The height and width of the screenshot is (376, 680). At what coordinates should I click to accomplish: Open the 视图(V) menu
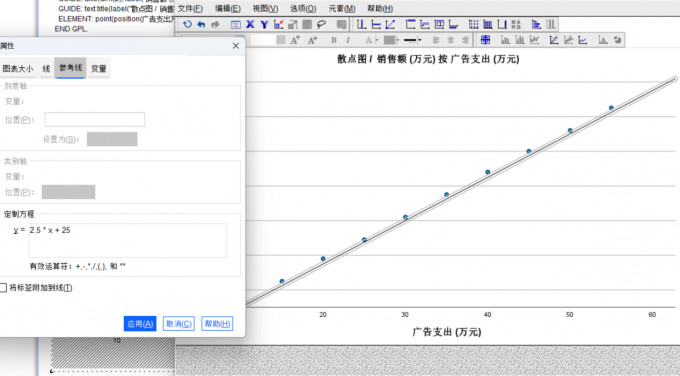pyautogui.click(x=265, y=8)
